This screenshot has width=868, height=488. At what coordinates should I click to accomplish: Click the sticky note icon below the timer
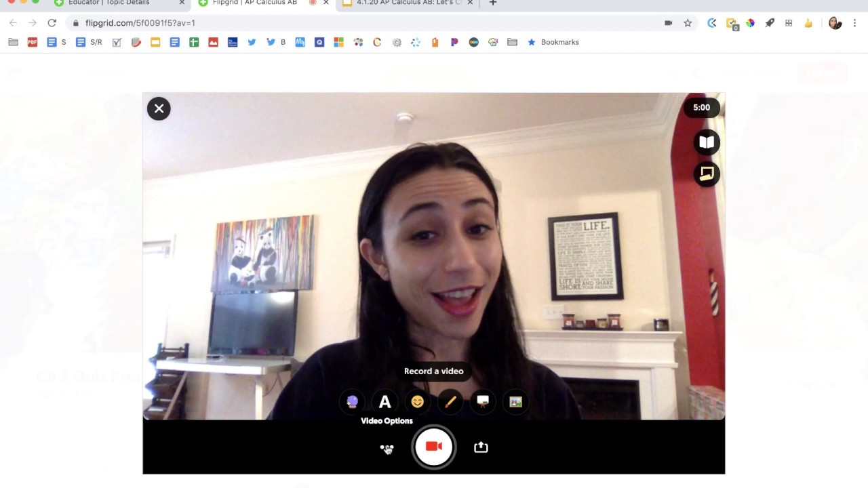[707, 174]
